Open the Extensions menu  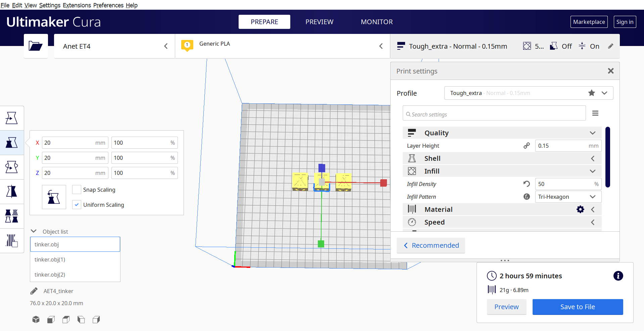coord(77,5)
